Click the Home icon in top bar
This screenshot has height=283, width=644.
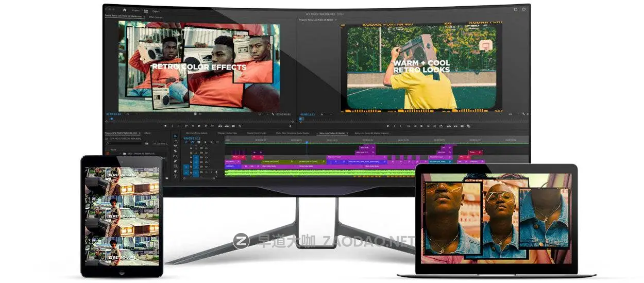pos(124,10)
